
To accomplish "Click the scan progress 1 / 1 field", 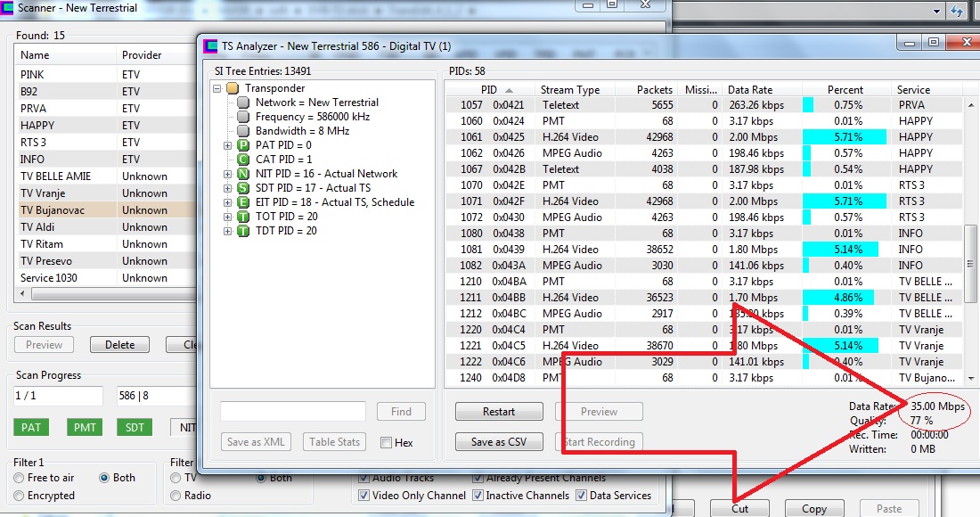I will point(58,396).
